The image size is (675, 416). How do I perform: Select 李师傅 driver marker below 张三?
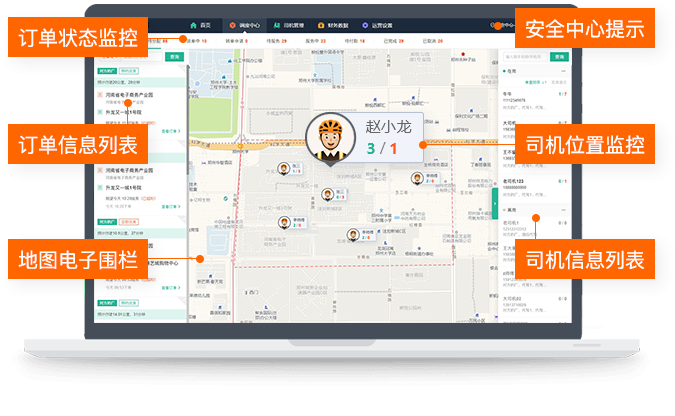tap(284, 223)
